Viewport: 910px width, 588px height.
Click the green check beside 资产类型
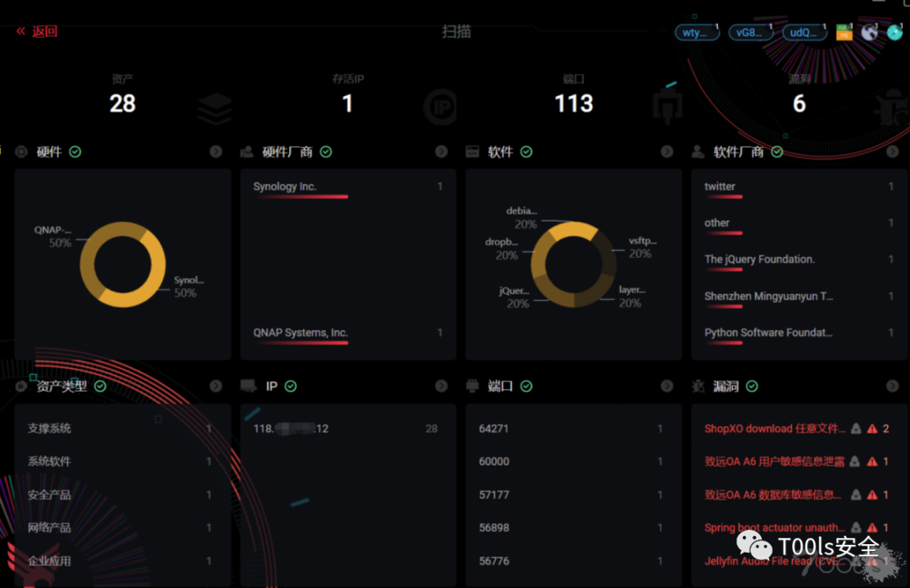(100, 387)
